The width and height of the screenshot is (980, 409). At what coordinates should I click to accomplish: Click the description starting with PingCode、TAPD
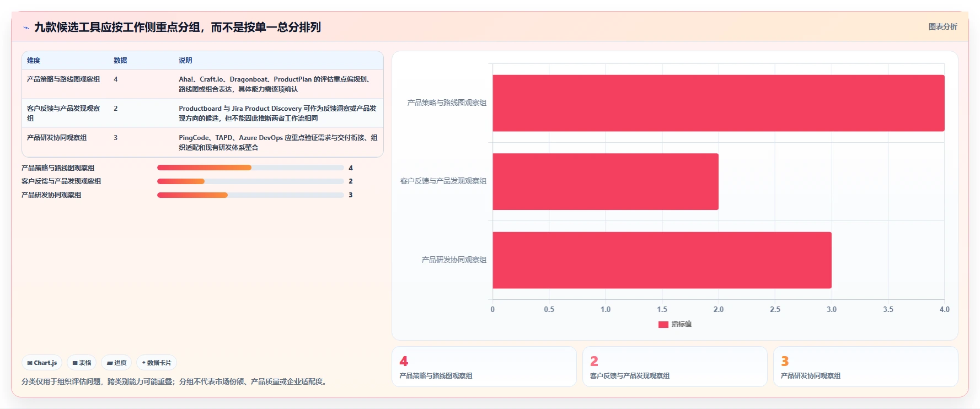(278, 143)
